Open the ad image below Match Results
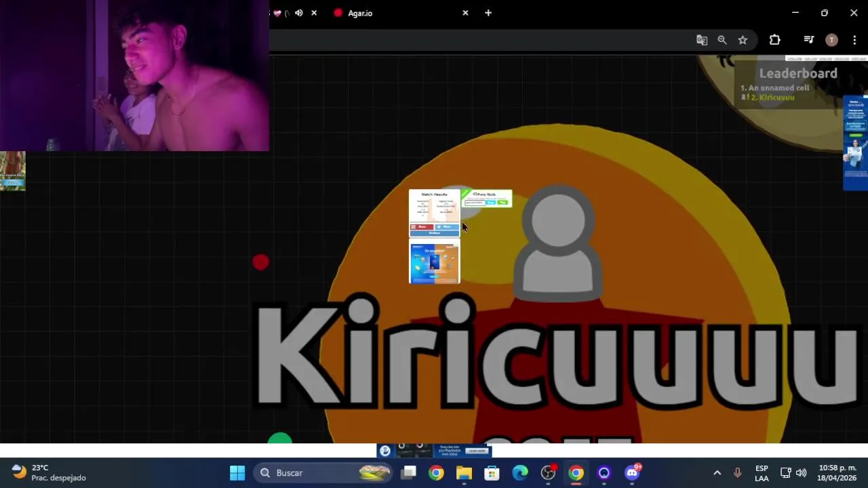 (435, 262)
